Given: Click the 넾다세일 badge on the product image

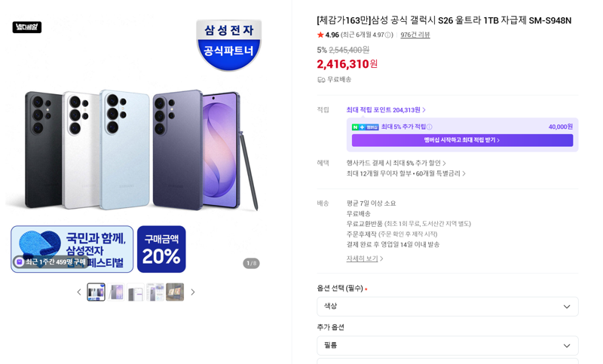Looking at the screenshot, I should click(27, 27).
